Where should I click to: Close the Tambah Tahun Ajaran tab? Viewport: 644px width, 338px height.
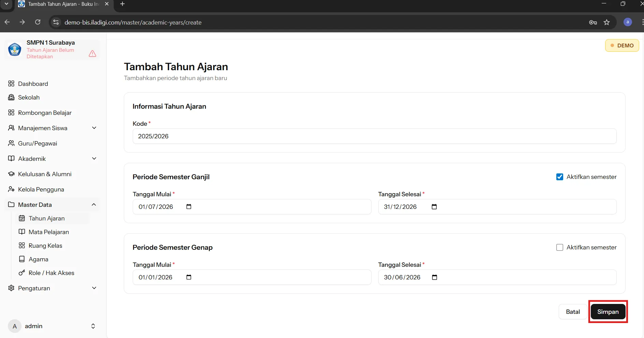(x=107, y=4)
